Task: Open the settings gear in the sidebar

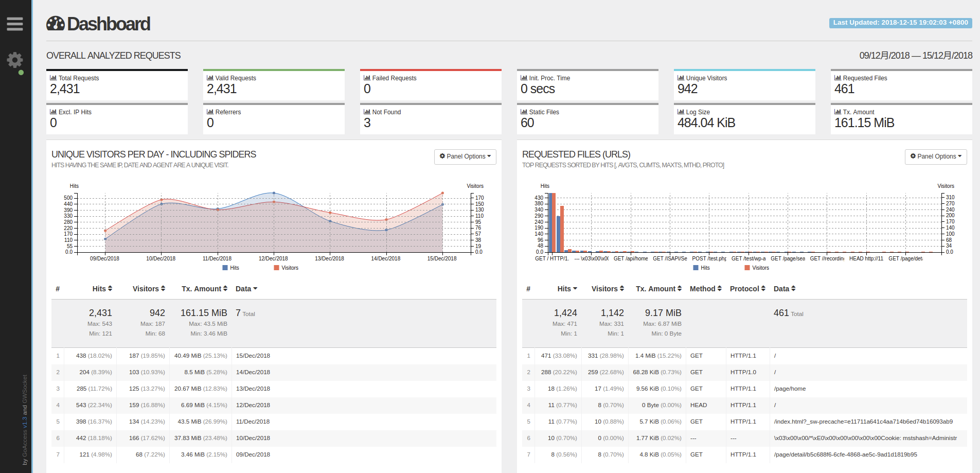Action: 15,60
